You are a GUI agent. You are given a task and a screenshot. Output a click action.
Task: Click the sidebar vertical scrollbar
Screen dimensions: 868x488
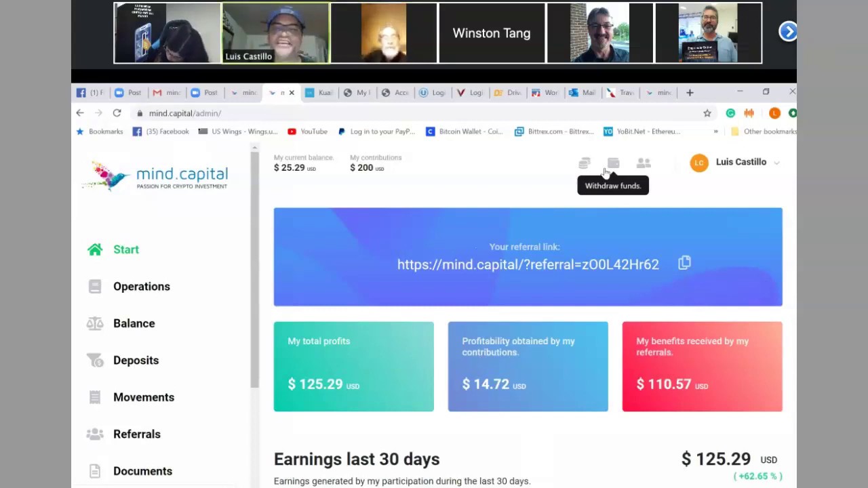point(254,271)
